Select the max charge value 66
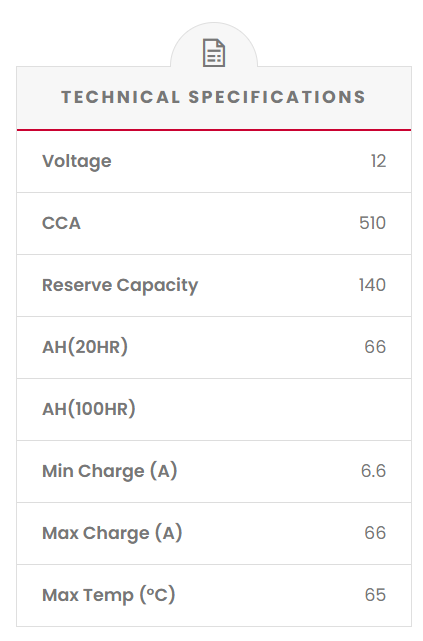Viewport: 423px width, 641px height. coord(375,533)
